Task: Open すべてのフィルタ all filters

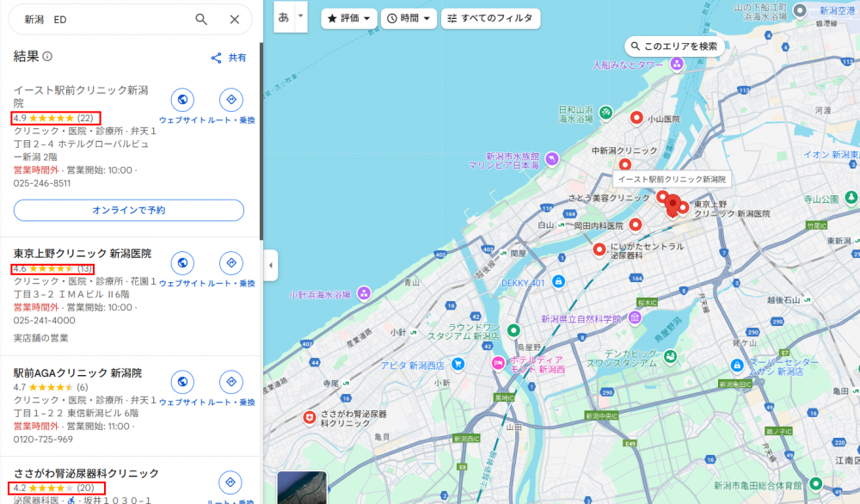Action: point(489,18)
